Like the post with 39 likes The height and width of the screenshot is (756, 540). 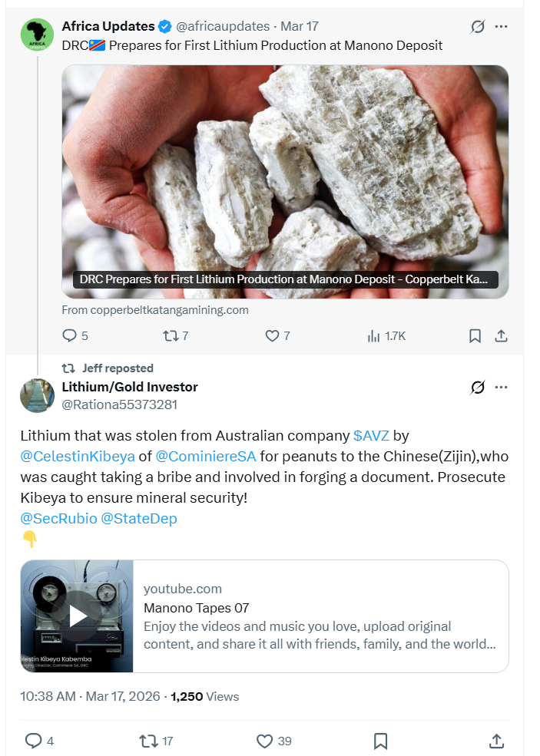264,741
